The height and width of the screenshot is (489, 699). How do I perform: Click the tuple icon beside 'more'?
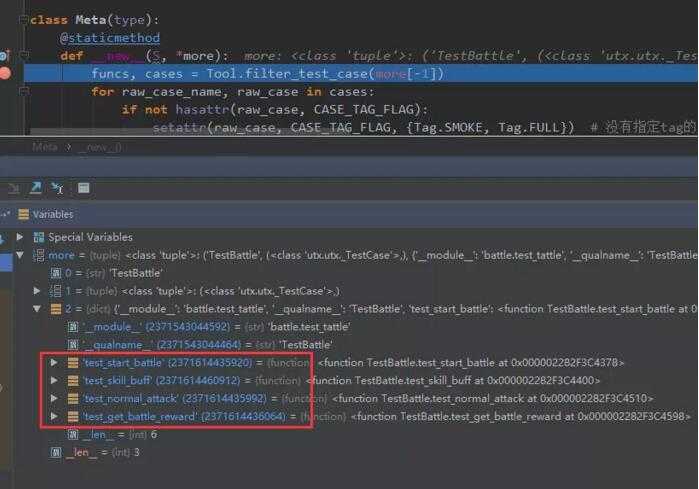tap(39, 255)
